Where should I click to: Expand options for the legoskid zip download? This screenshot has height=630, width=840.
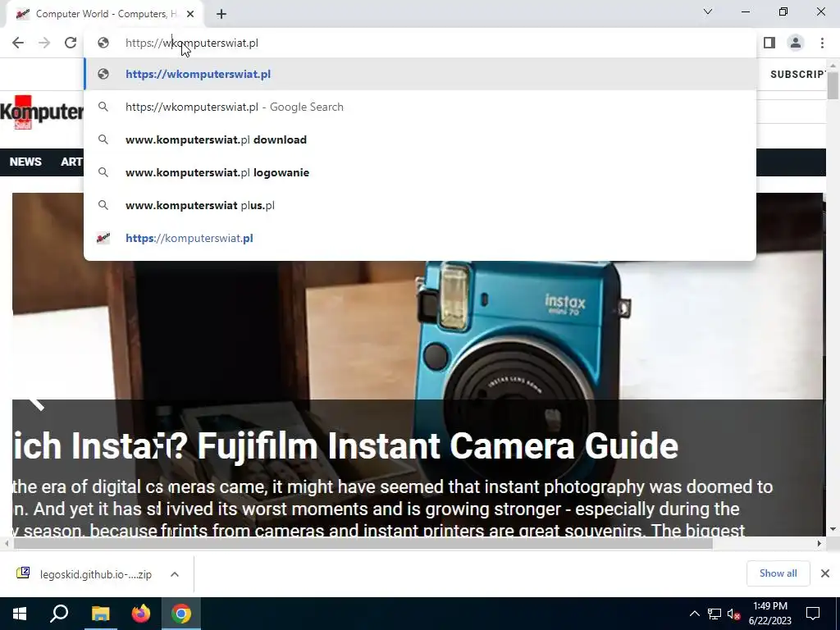175,574
